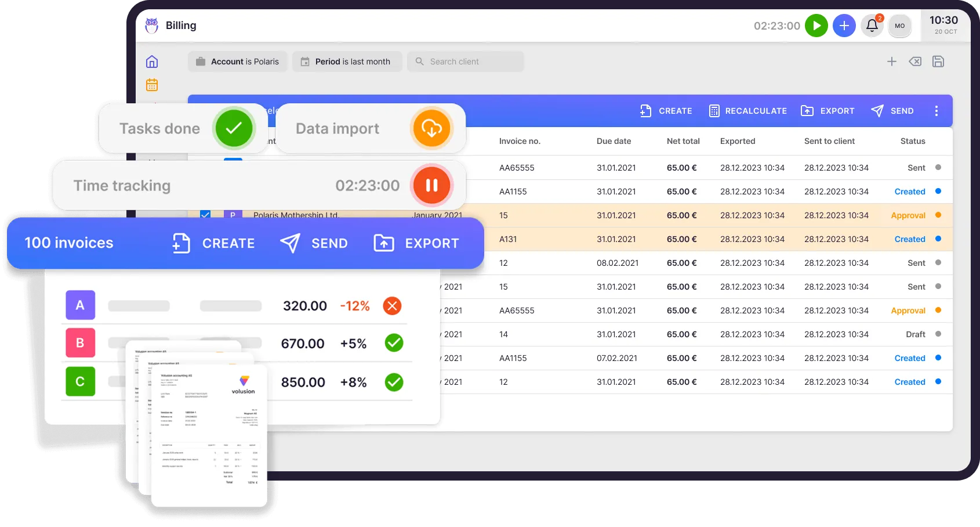Open the three-dot overflow menu
Image resolution: width=980 pixels, height=527 pixels.
coord(937,110)
